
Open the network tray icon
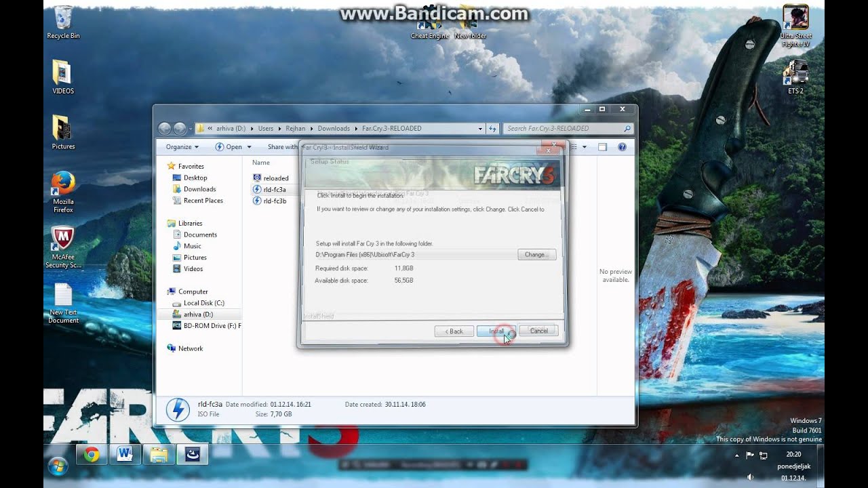click(764, 455)
